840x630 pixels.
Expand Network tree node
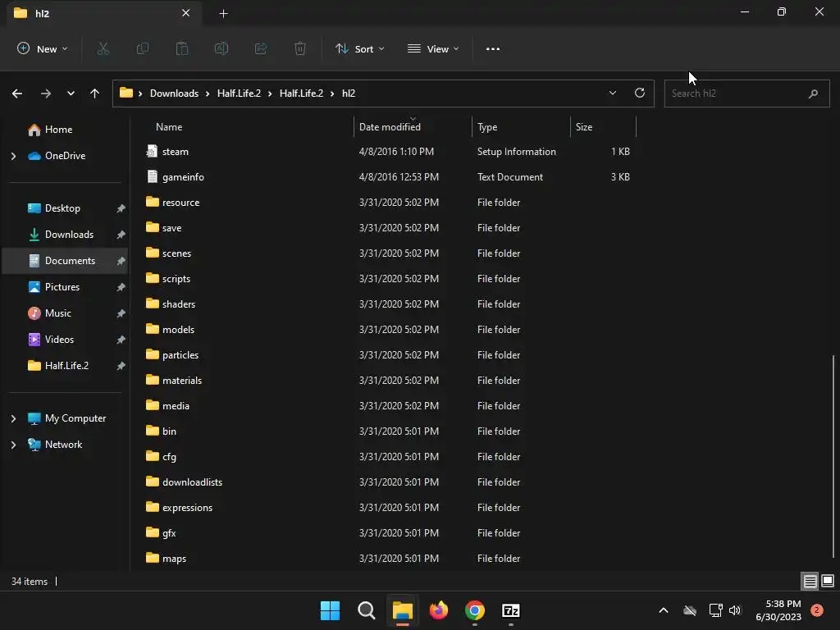click(x=13, y=445)
